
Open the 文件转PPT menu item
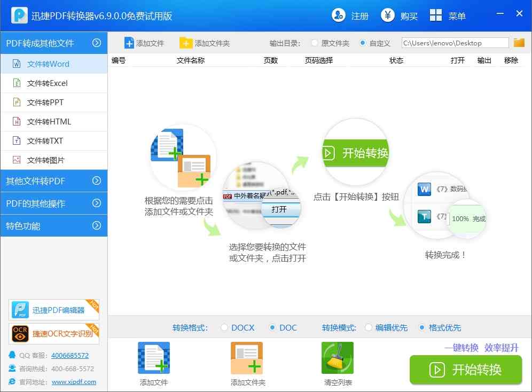click(54, 102)
